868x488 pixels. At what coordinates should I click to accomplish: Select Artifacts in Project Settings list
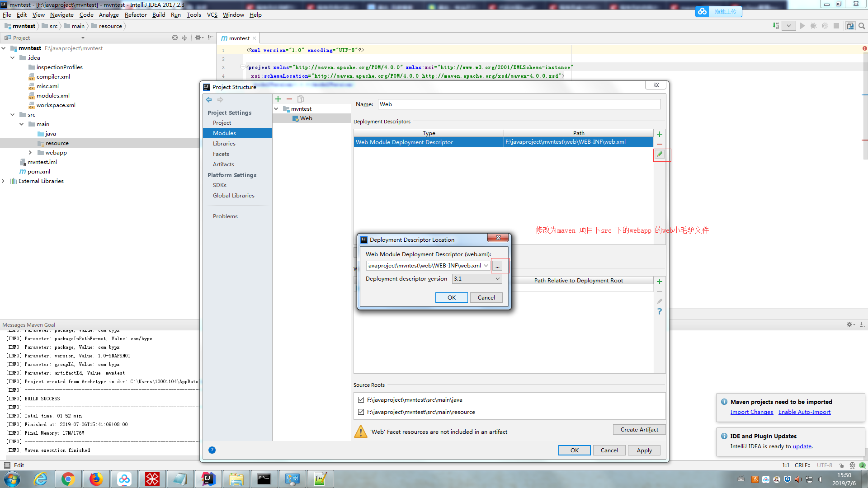coord(223,164)
